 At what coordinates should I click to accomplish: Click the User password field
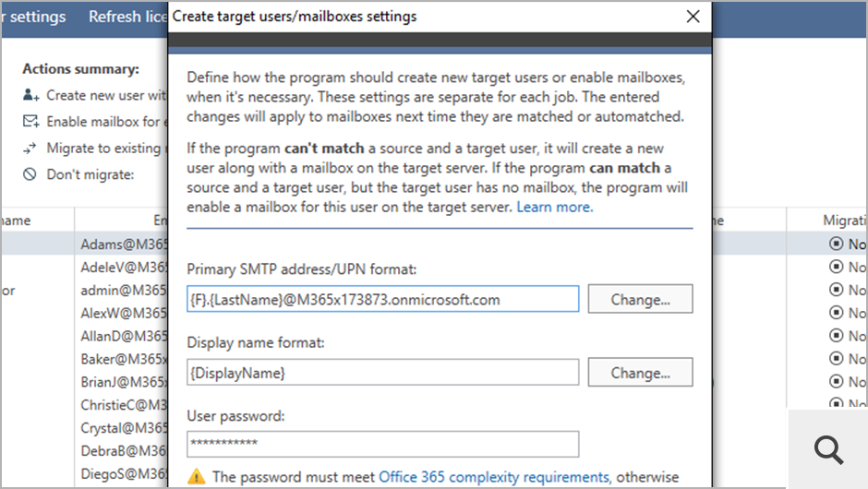coord(382,444)
